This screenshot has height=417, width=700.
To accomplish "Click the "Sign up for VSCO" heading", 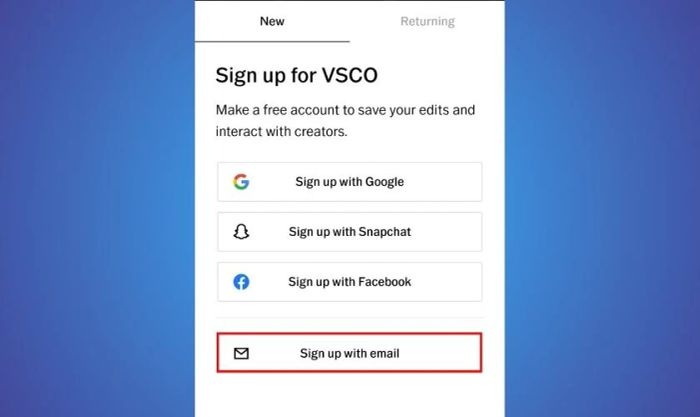I will pos(296,75).
